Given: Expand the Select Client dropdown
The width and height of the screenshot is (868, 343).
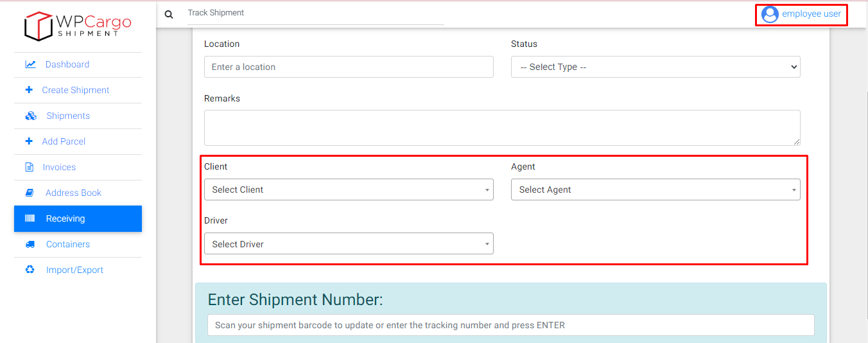Looking at the screenshot, I should (x=349, y=189).
